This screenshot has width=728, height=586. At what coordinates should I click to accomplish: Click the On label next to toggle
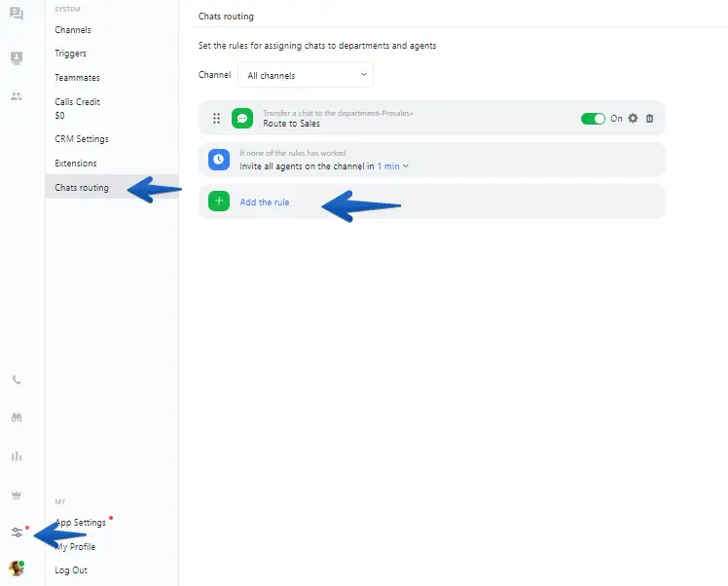coord(616,119)
